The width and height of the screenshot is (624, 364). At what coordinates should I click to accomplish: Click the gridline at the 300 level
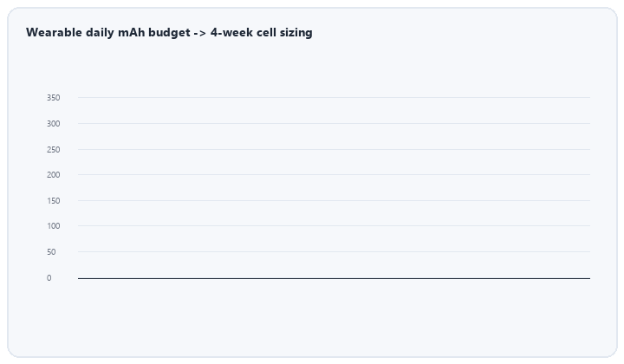[334, 123]
